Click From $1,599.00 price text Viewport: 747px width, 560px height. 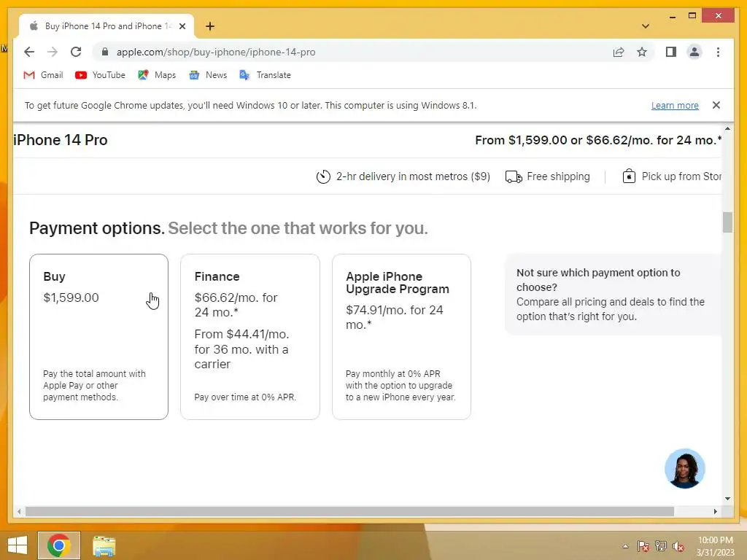[x=598, y=140]
